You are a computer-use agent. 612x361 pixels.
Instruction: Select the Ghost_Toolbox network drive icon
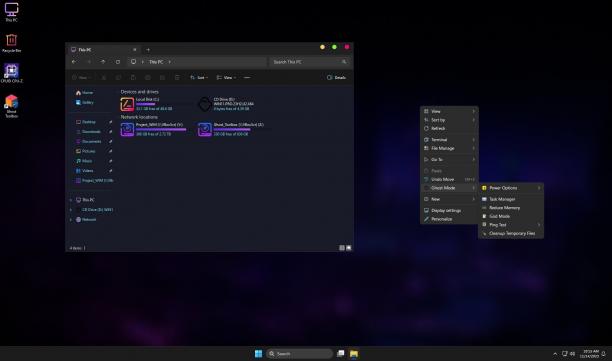(x=205, y=129)
